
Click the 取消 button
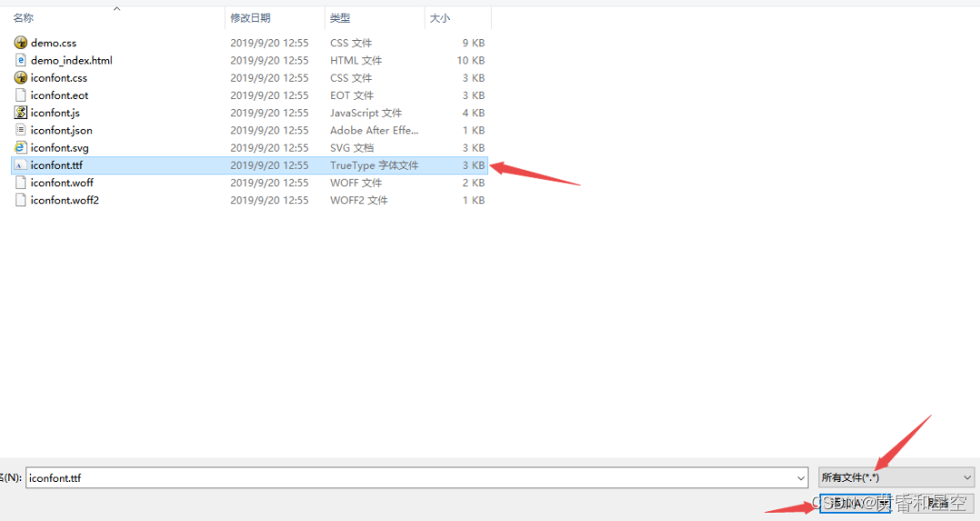point(937,503)
